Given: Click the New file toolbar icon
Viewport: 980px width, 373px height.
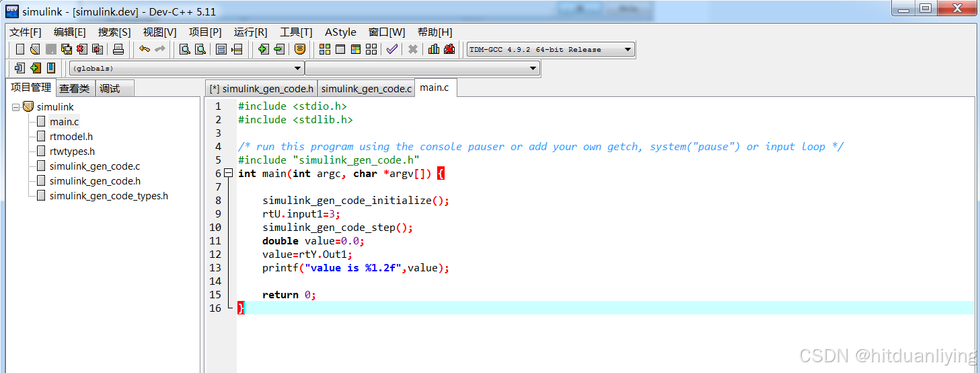Looking at the screenshot, I should (20, 49).
